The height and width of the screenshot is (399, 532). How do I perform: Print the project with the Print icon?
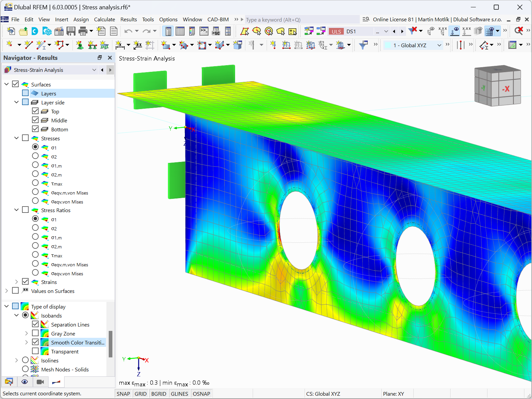[82, 31]
